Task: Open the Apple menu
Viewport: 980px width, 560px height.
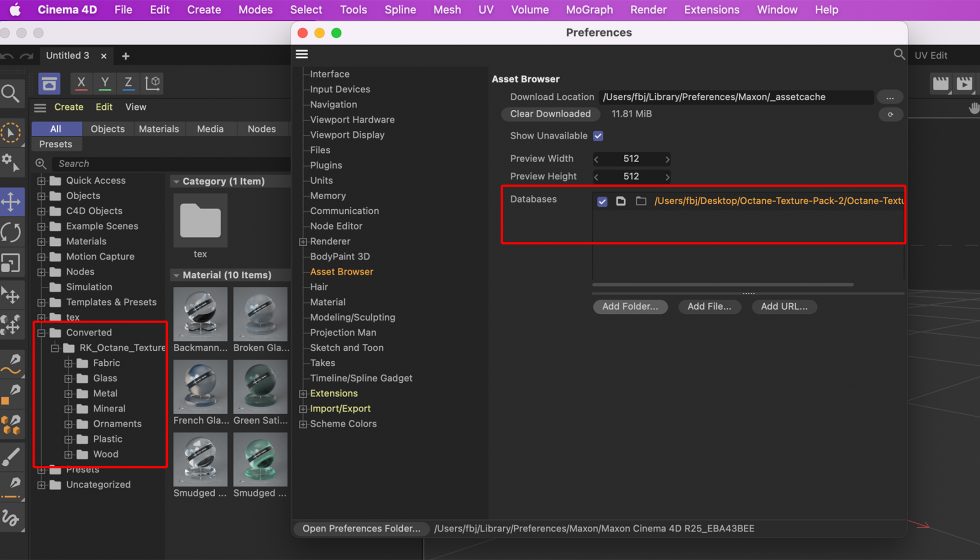Action: pos(15,9)
